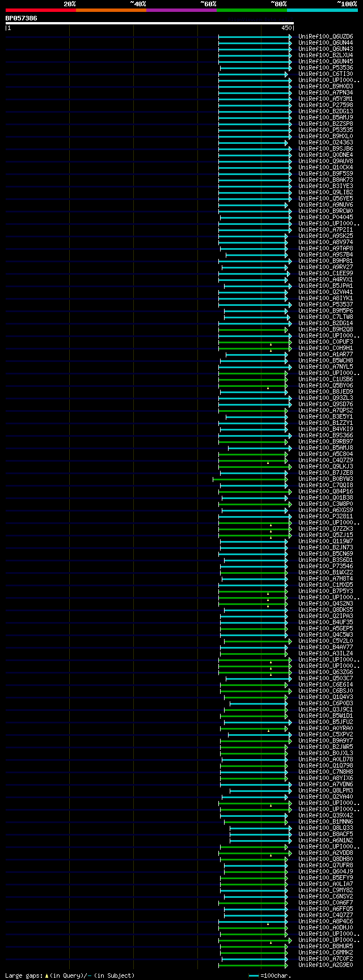363x980 pixels.
Task: Select label UniRef100_A2G9E0
Action: click(x=326, y=965)
